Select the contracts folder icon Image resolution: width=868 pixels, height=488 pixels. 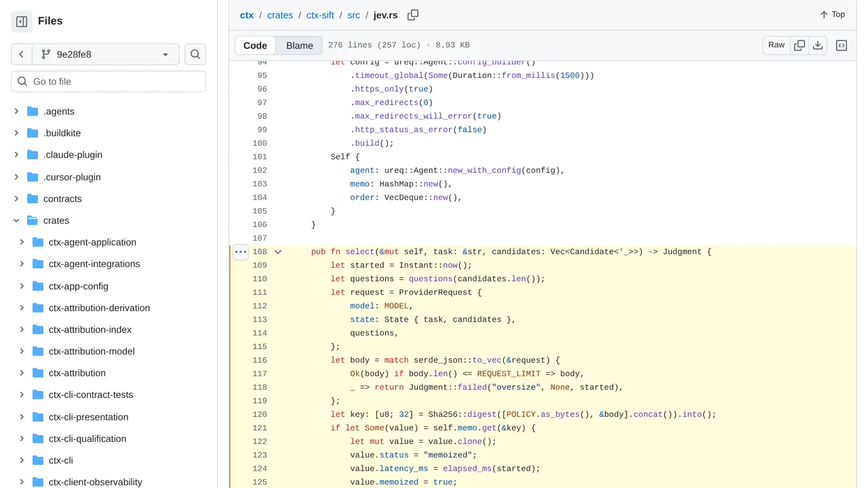pos(33,199)
